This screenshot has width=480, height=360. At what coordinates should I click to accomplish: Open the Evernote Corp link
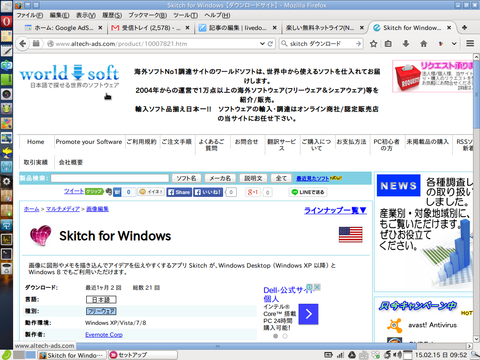(104, 335)
